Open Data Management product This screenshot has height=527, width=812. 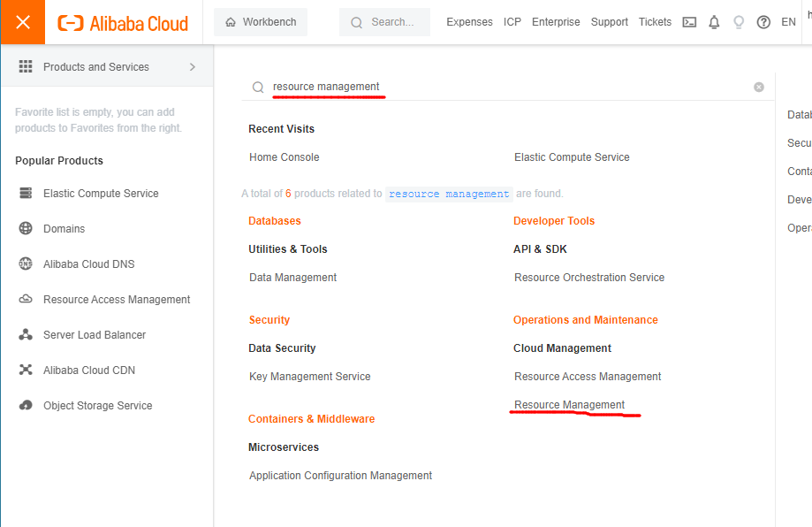[x=292, y=278]
